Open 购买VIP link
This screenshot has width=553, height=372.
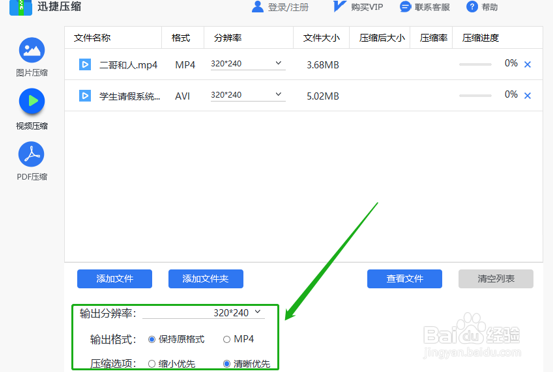[x=367, y=7]
